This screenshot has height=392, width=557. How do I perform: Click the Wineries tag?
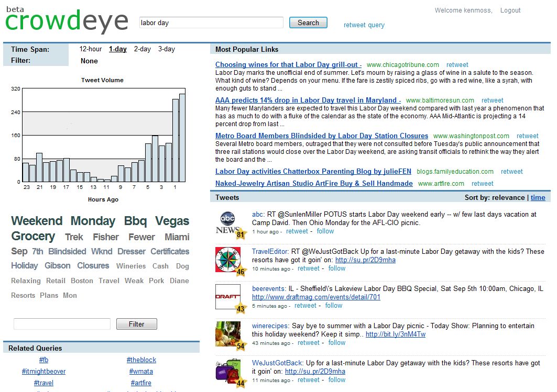point(131,266)
